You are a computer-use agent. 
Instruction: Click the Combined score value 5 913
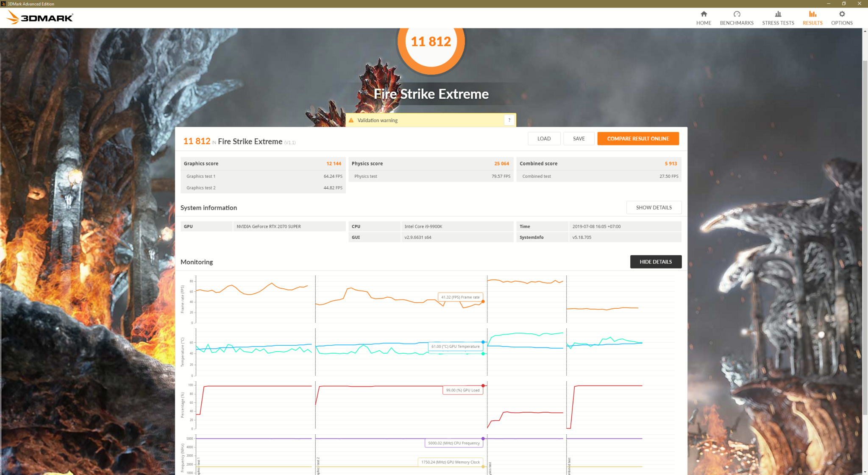(x=670, y=164)
